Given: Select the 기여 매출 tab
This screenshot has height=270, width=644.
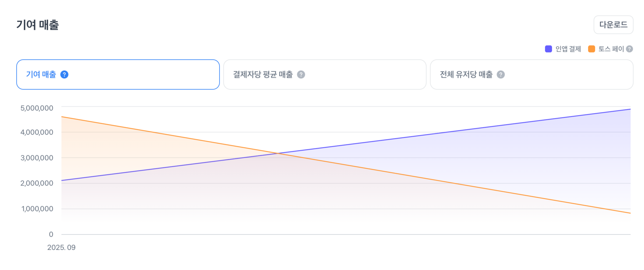Looking at the screenshot, I should click(118, 74).
